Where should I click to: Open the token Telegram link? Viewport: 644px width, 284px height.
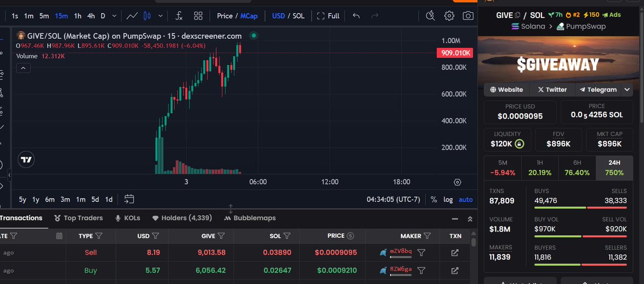pos(597,90)
